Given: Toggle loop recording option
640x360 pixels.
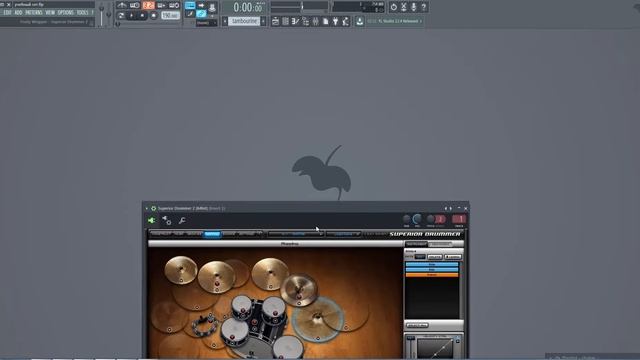Looking at the screenshot, I should pos(174,5).
